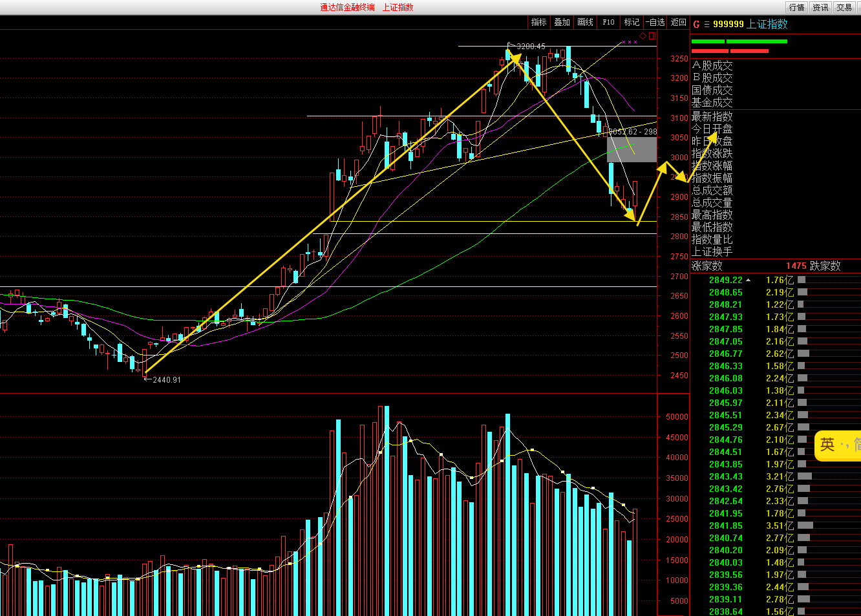861x616 pixels.
Task: Select the B股成交 row label
Action: [x=712, y=78]
